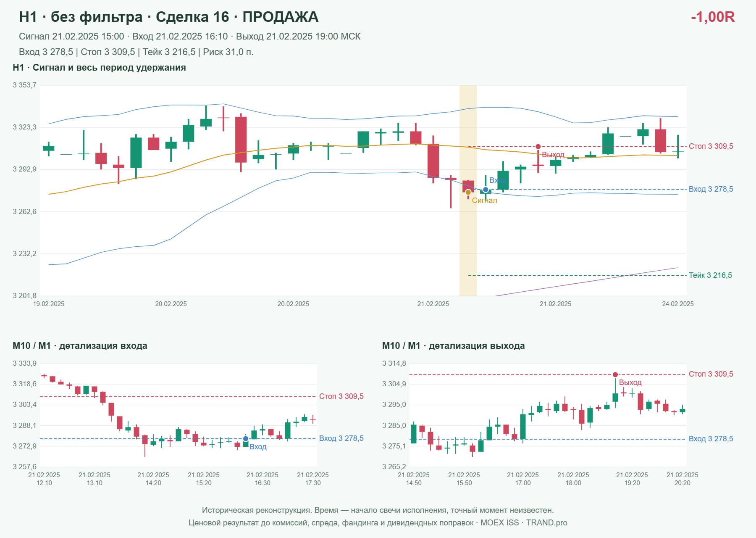Image resolution: width=756 pixels, height=538 pixels.
Task: Click the '3 333,9' axis label in the entry detail chart
Action: pyautogui.click(x=24, y=364)
